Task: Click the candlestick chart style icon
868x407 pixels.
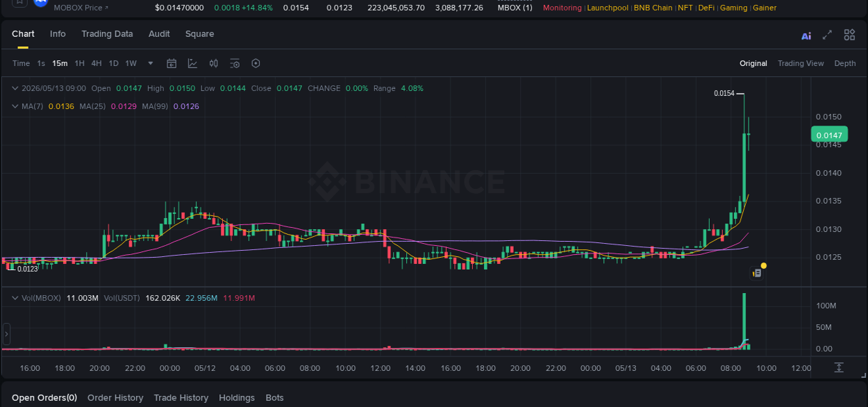Action: coord(214,63)
